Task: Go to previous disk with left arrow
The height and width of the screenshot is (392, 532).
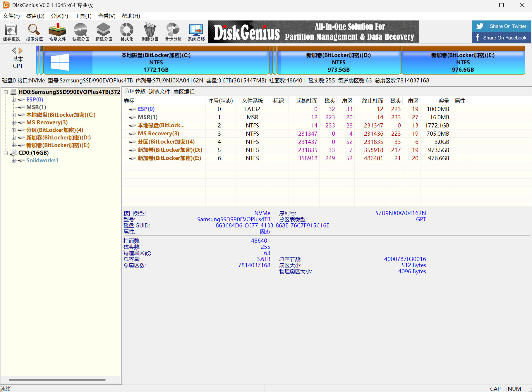Action: click(x=14, y=51)
